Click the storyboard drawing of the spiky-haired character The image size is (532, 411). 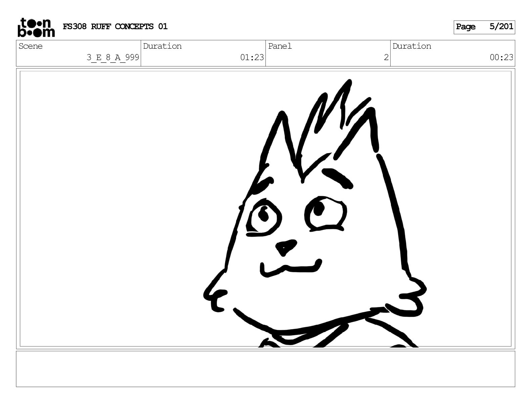(315, 213)
